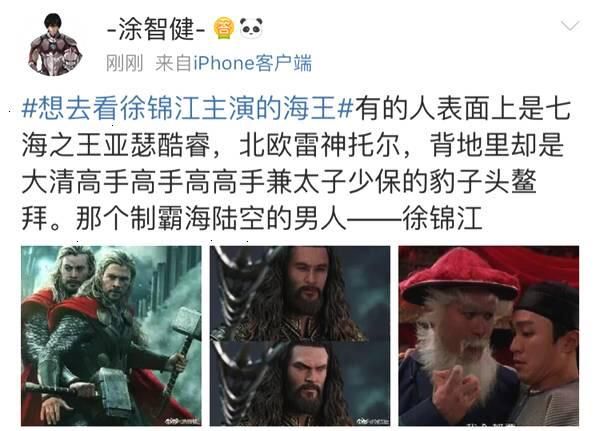Tap the Weibo watermark on Aquaman image
600x431 pixels.
click(x=373, y=421)
